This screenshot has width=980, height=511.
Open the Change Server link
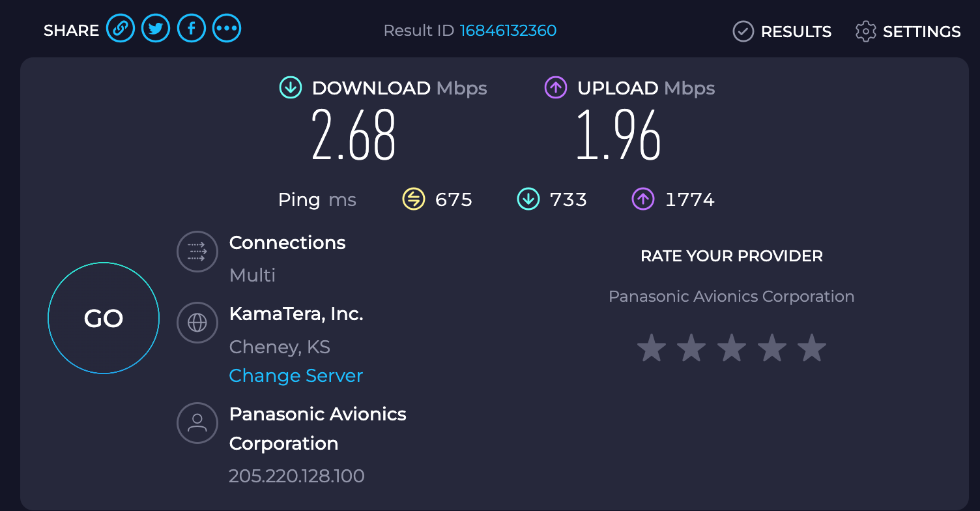point(296,376)
